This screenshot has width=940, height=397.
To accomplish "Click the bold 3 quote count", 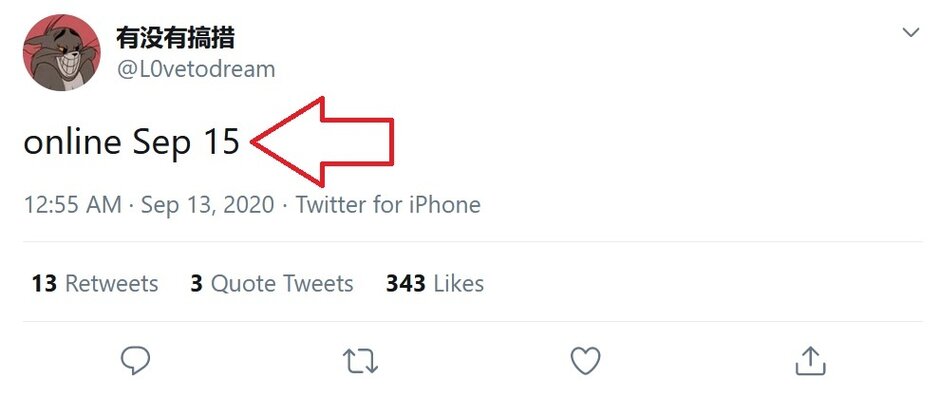I will (197, 283).
